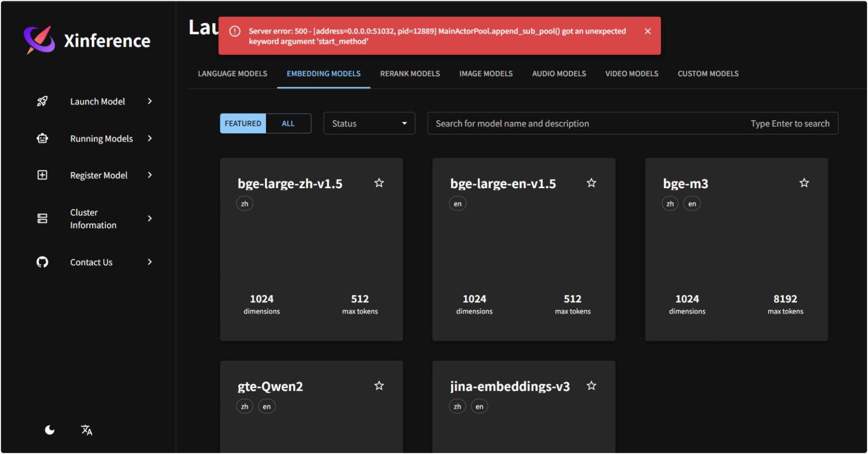Select the ALL filter toggle
Viewport: 868px width, 454px height.
pyautogui.click(x=288, y=123)
